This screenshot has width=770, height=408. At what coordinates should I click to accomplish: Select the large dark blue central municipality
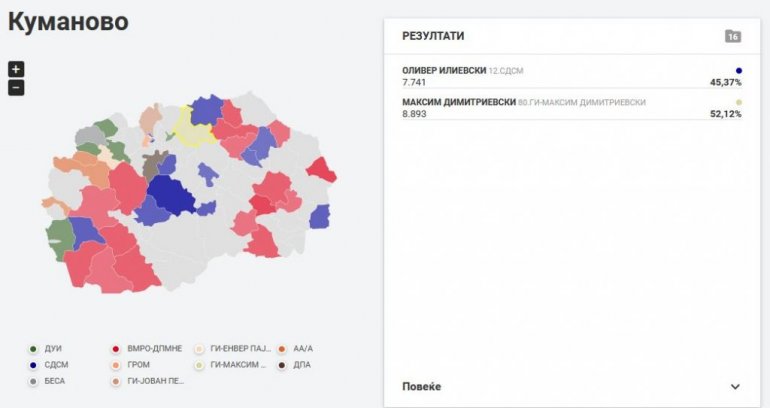(171, 194)
